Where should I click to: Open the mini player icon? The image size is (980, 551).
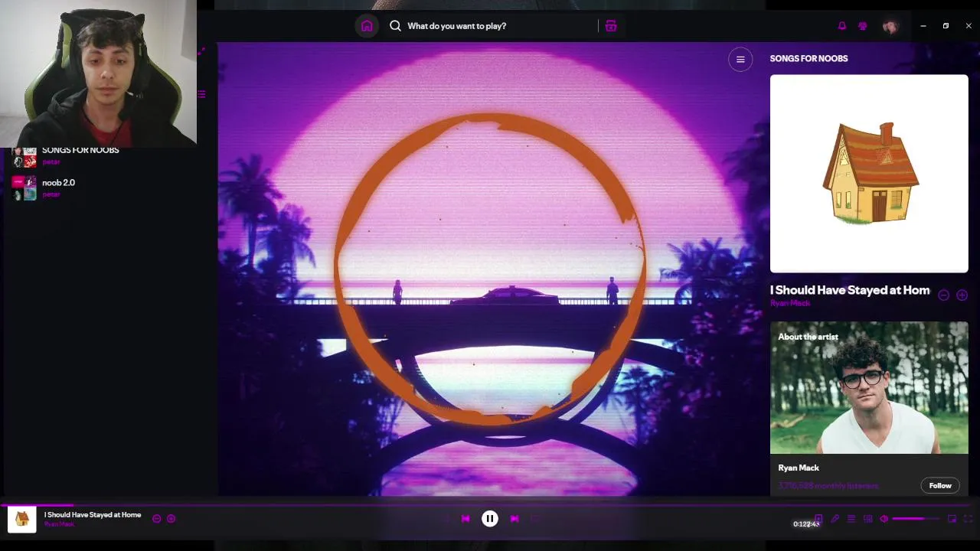952,519
